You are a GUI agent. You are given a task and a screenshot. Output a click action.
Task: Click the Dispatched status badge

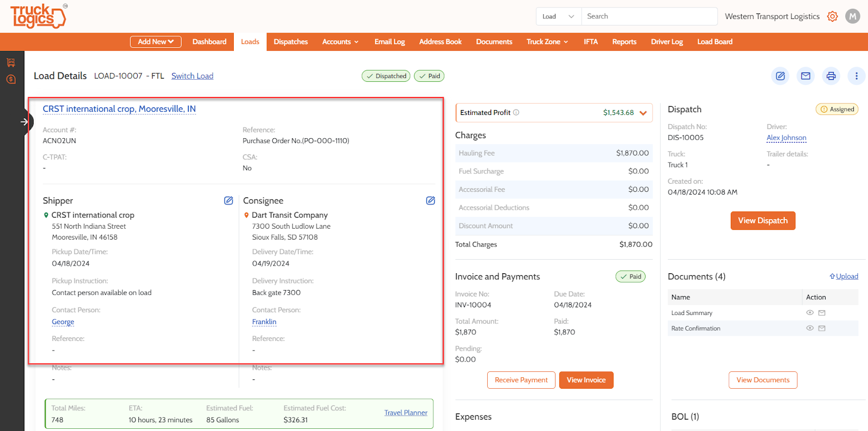pos(386,76)
